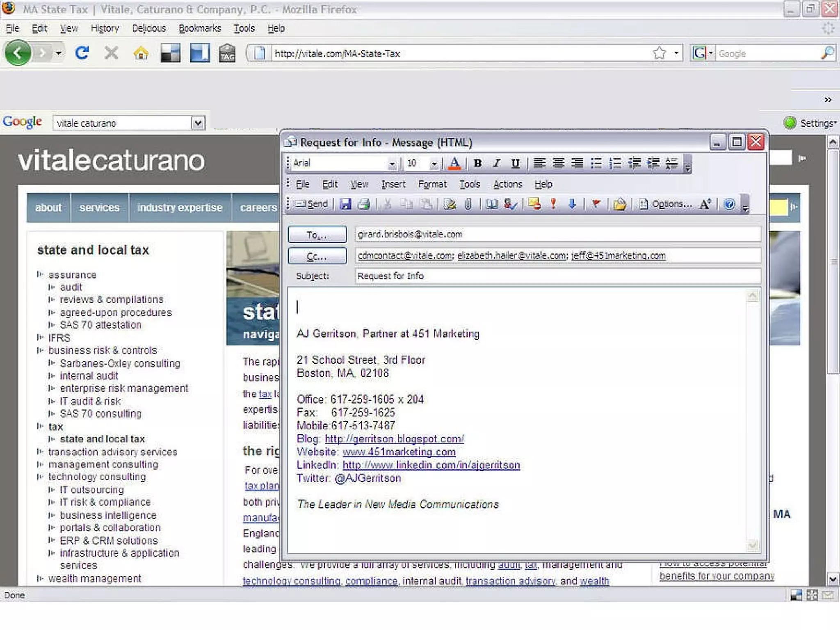Image resolution: width=840 pixels, height=630 pixels.
Task: Attach a file with paperclip icon
Action: tap(468, 204)
